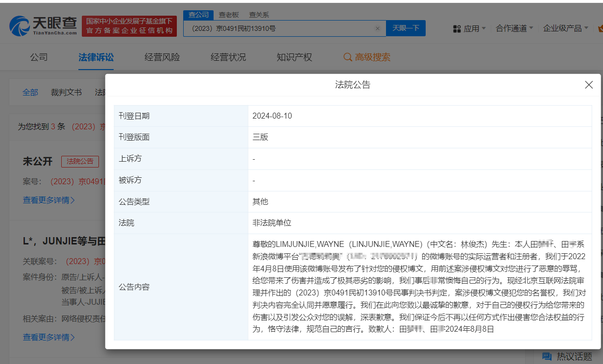Select the 全部 filter option

point(30,92)
